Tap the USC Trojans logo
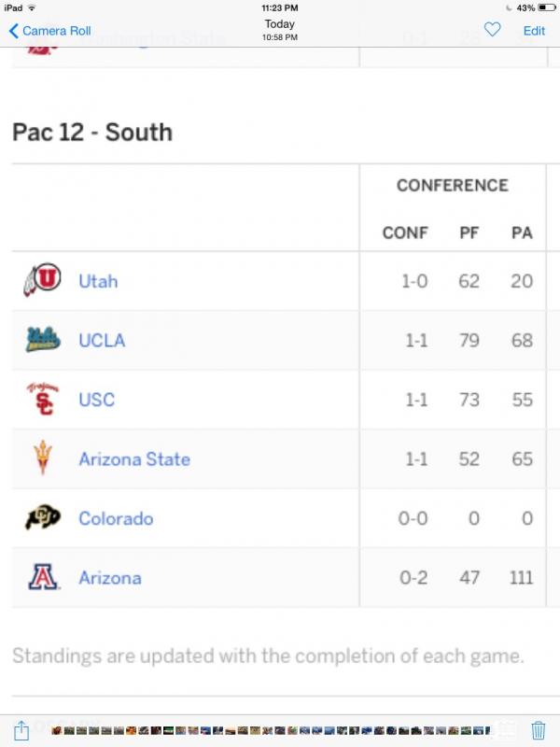Viewport: 560px width, 747px height. pos(43,399)
